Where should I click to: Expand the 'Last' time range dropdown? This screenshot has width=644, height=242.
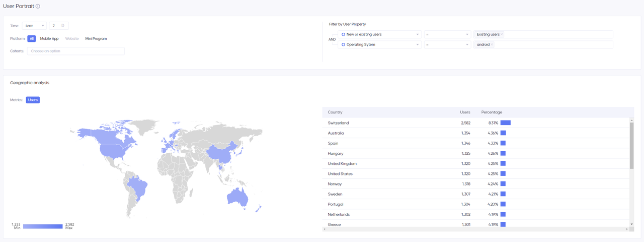(34, 26)
